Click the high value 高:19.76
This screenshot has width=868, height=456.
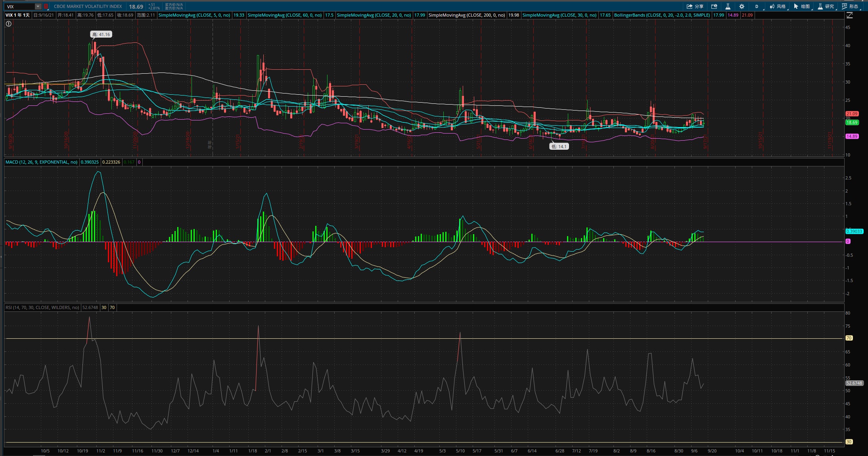(x=85, y=15)
